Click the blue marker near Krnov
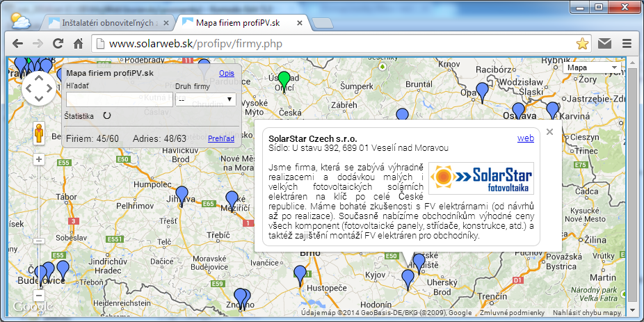Screen dimensions: 644x322 coord(403,114)
